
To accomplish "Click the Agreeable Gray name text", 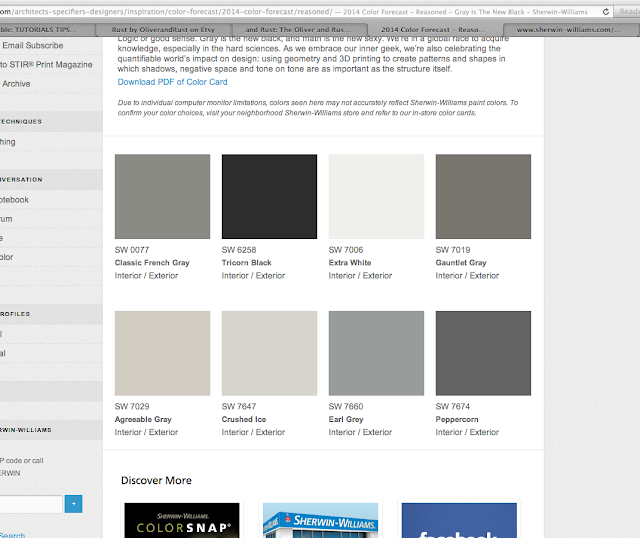I will coord(143,419).
